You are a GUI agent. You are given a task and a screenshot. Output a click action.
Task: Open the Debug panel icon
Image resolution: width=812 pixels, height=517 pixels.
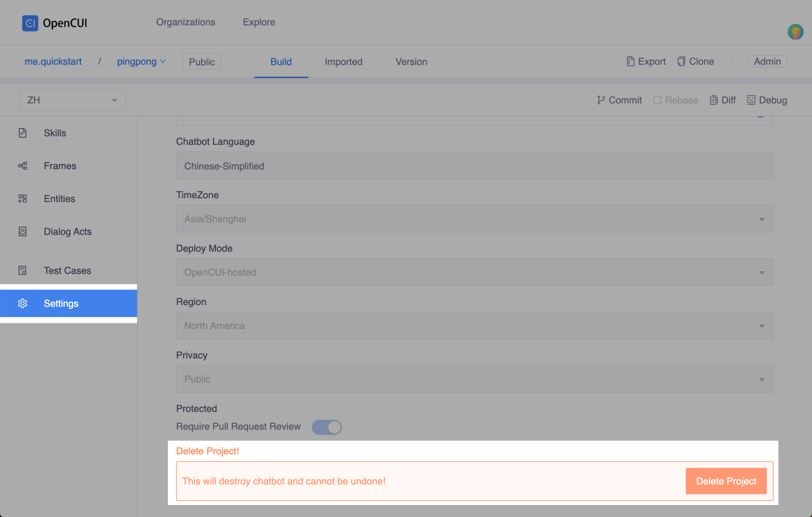[x=751, y=100]
